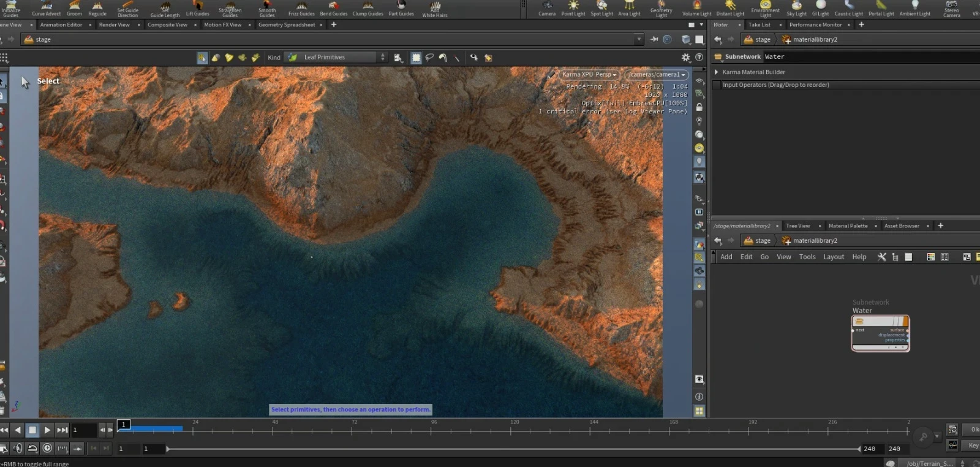980x467 pixels.
Task: Toggle the pin icon on the stage path bar
Action: [x=654, y=39]
